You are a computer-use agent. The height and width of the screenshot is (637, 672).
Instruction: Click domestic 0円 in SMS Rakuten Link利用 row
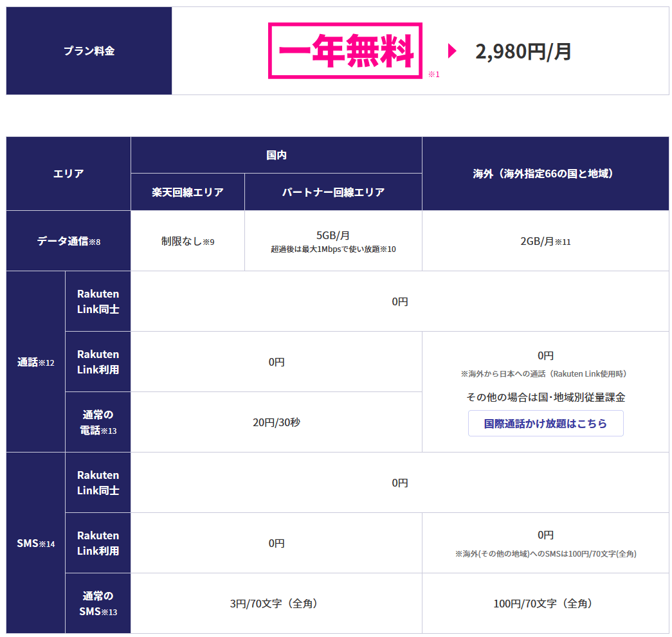(277, 543)
